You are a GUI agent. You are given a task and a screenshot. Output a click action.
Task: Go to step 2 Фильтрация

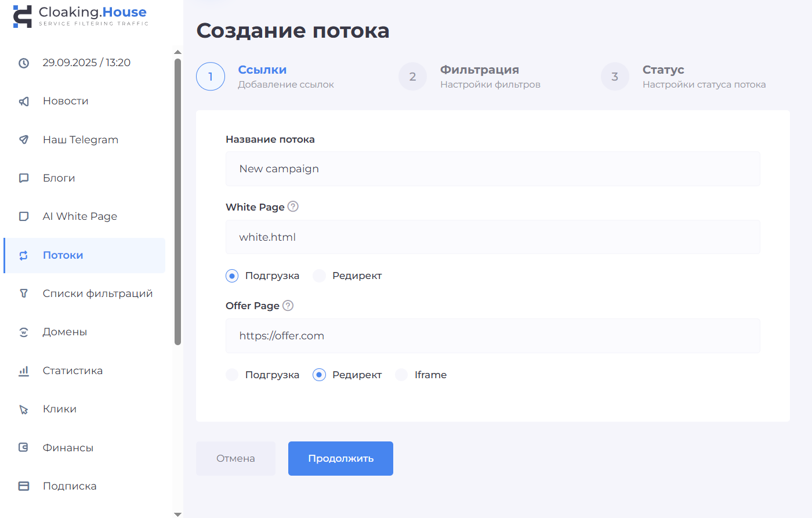click(412, 77)
